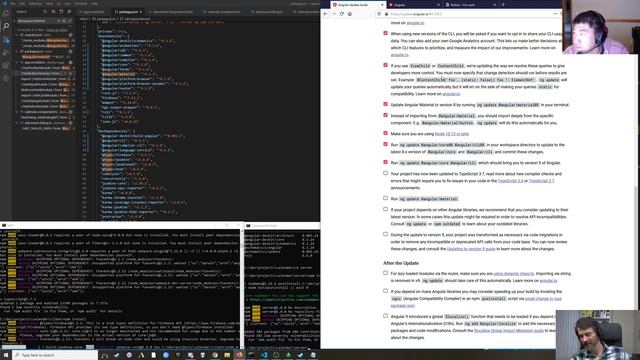This screenshot has width=640, height=360.
Task: Open the TypeScript 3.6 announcement link
Action: (510, 181)
